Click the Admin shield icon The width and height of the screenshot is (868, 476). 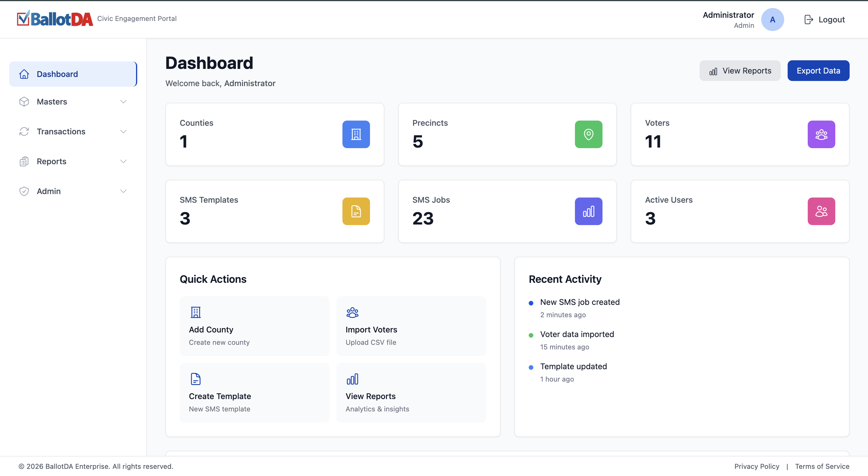coord(24,191)
